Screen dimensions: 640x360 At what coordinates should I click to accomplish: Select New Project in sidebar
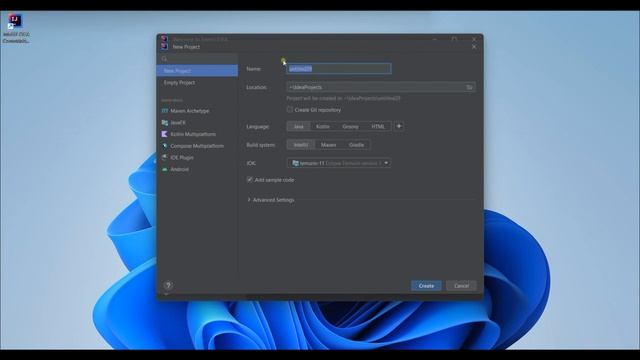(x=198, y=71)
